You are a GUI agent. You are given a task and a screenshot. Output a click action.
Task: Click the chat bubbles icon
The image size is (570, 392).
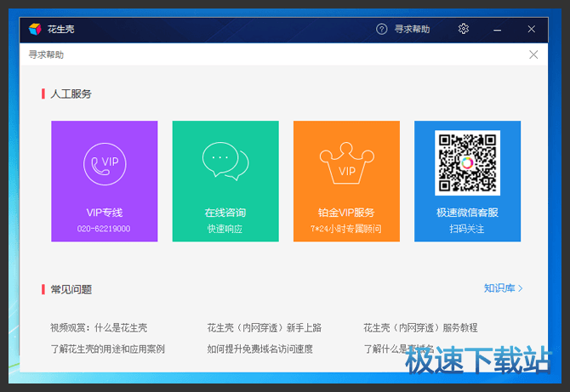click(x=225, y=162)
